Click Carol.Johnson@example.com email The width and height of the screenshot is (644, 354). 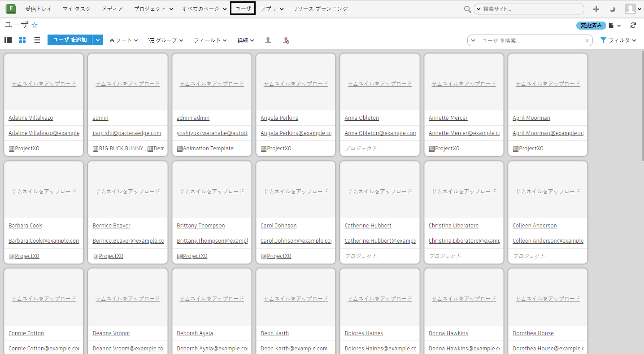coord(296,241)
